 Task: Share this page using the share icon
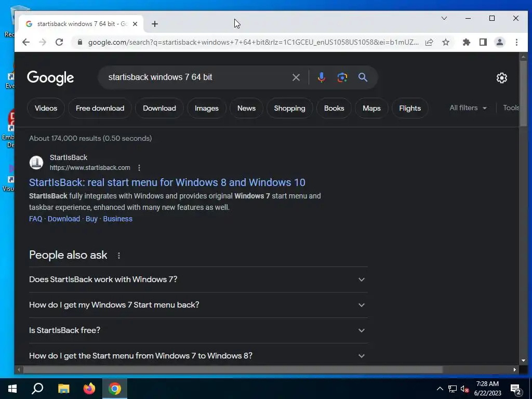(429, 42)
